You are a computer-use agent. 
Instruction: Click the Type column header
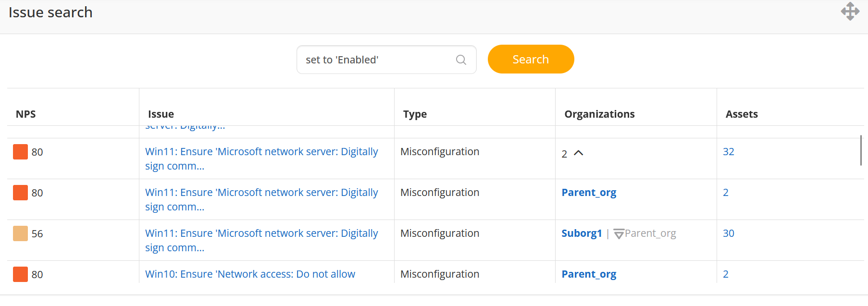pos(415,114)
